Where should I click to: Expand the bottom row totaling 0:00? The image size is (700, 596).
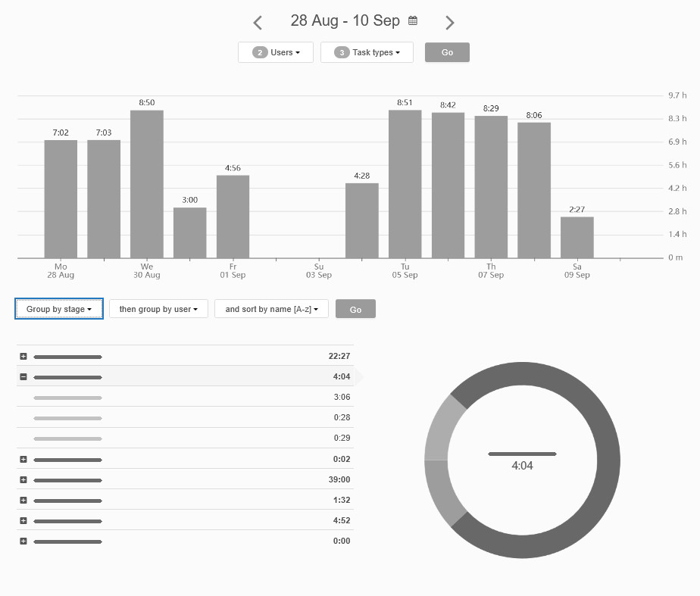tap(23, 541)
